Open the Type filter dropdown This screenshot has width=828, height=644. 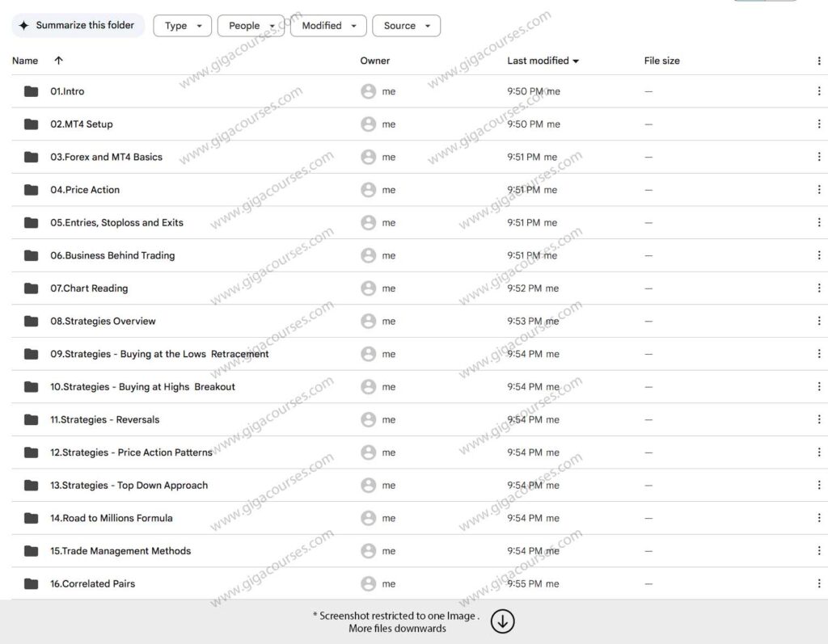tap(182, 26)
